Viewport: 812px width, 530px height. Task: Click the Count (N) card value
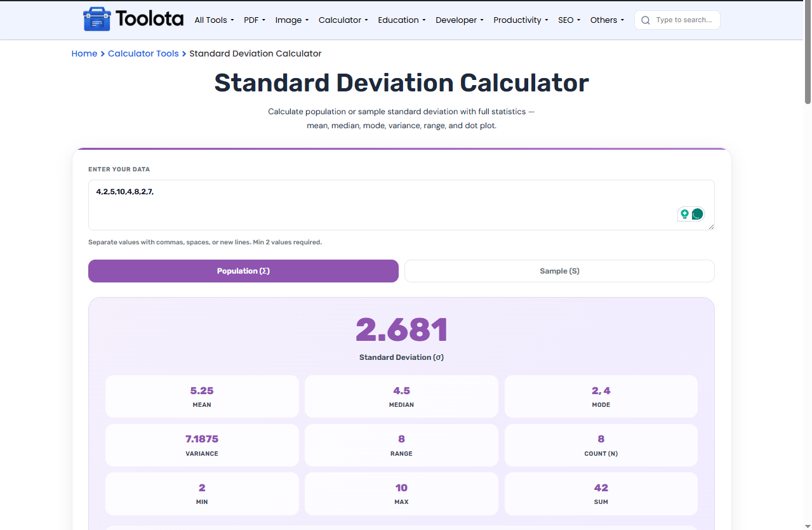[x=601, y=439]
